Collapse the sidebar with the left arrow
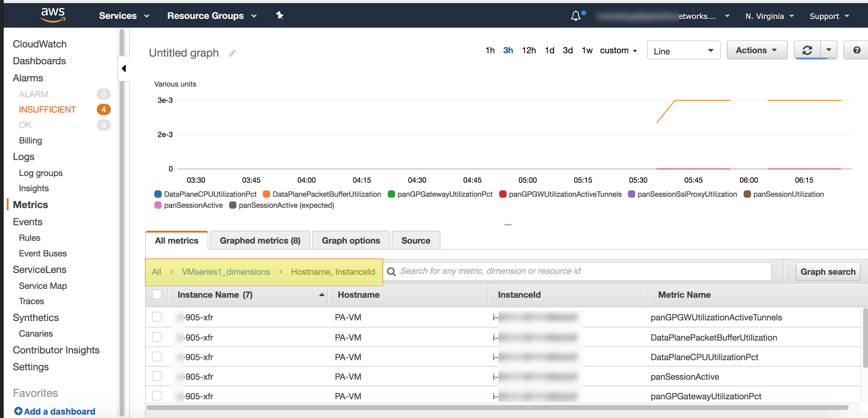This screenshot has height=418, width=868. point(124,69)
